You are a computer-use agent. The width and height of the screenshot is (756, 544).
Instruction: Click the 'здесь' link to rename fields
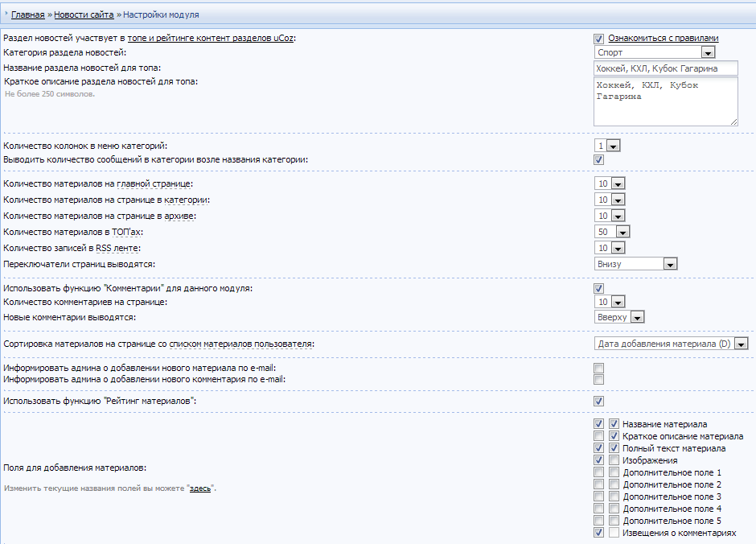pyautogui.click(x=200, y=488)
